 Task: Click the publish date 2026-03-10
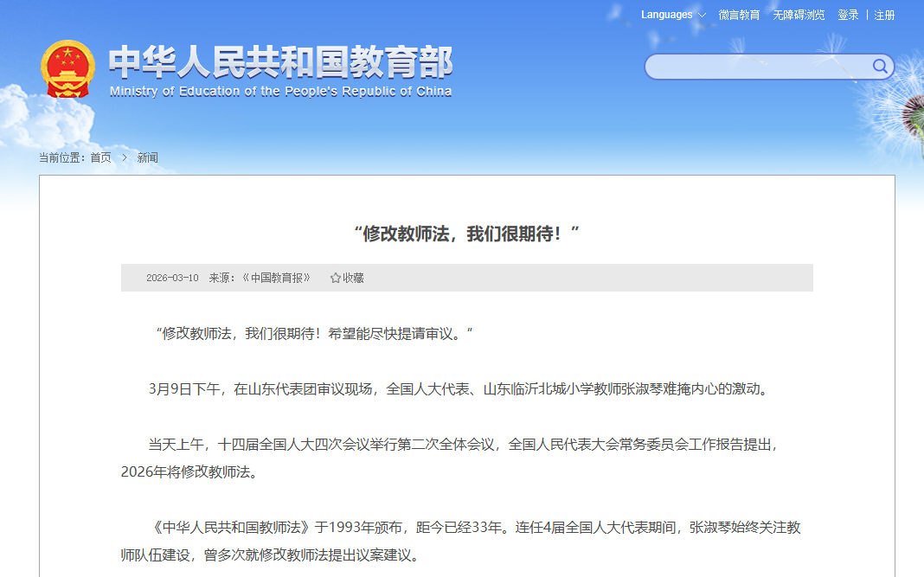click(172, 278)
